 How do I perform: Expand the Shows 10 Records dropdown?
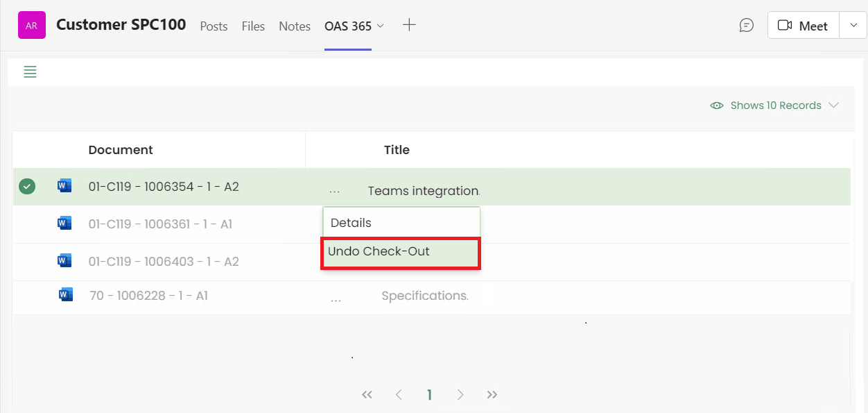coord(833,106)
